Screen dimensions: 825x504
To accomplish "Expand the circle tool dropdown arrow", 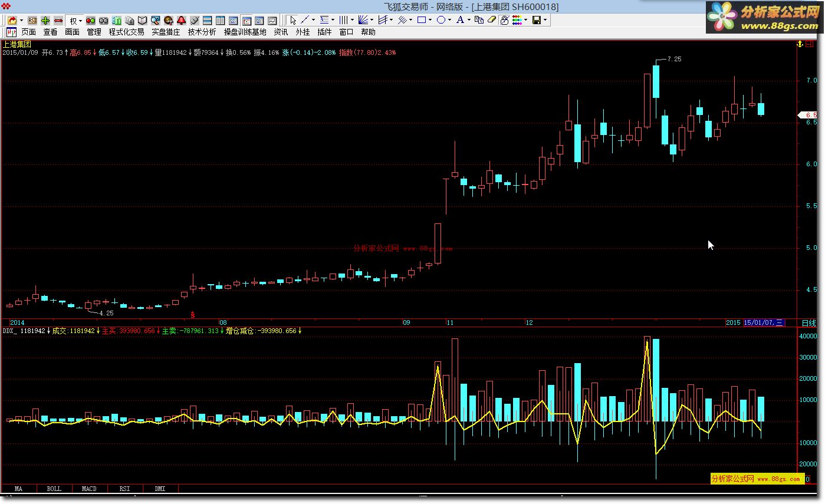I will click(x=450, y=20).
